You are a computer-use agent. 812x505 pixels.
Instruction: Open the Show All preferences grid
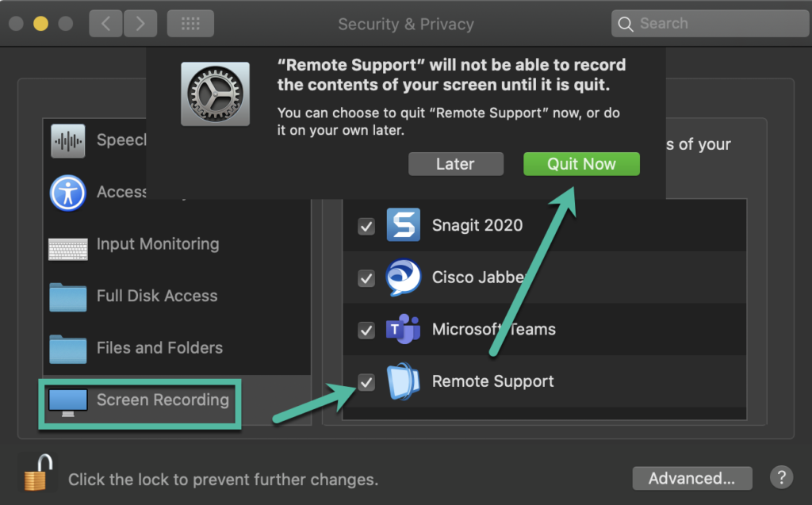[190, 23]
